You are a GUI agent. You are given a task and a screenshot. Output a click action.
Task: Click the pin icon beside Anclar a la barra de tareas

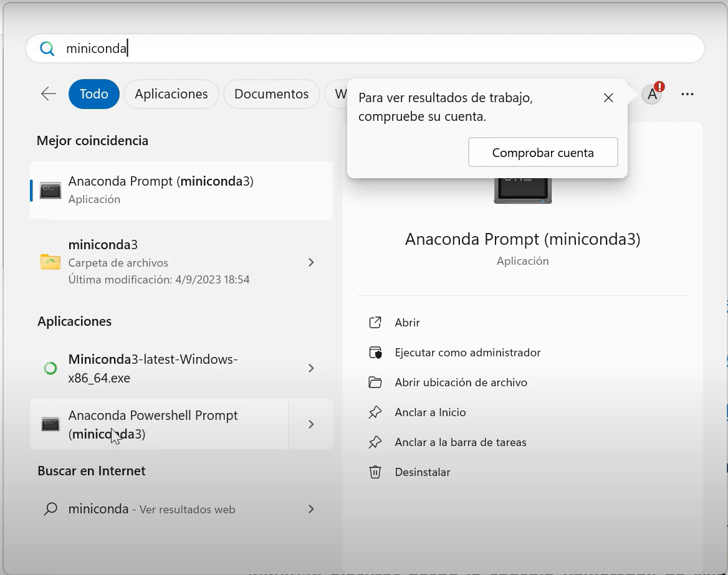(x=375, y=442)
